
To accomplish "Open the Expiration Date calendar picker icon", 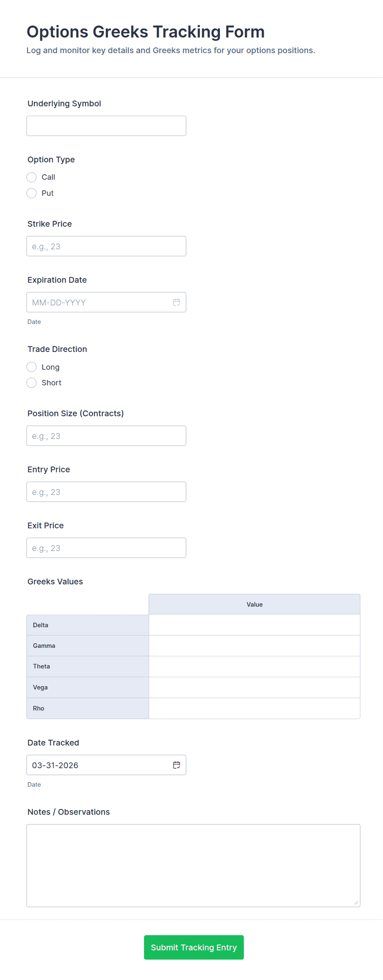I will (x=177, y=302).
